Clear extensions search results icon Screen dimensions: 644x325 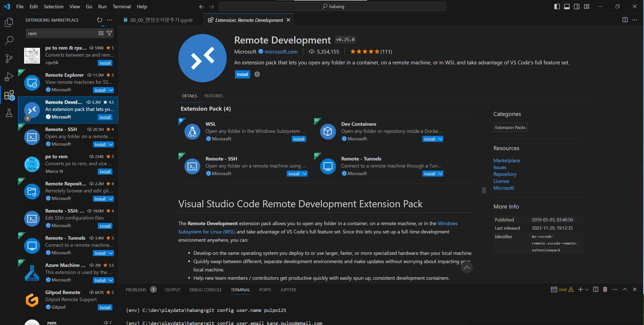click(101, 33)
